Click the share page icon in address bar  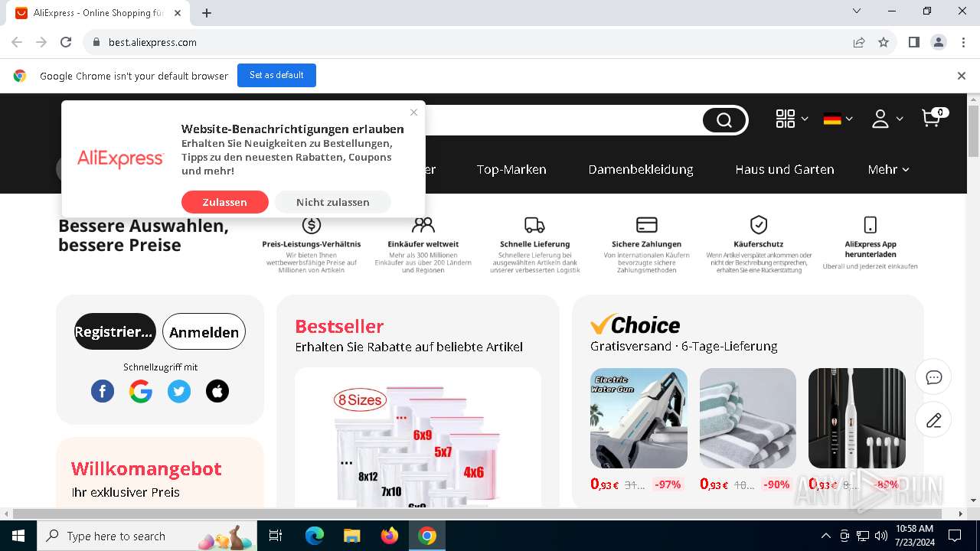pyautogui.click(x=859, y=42)
